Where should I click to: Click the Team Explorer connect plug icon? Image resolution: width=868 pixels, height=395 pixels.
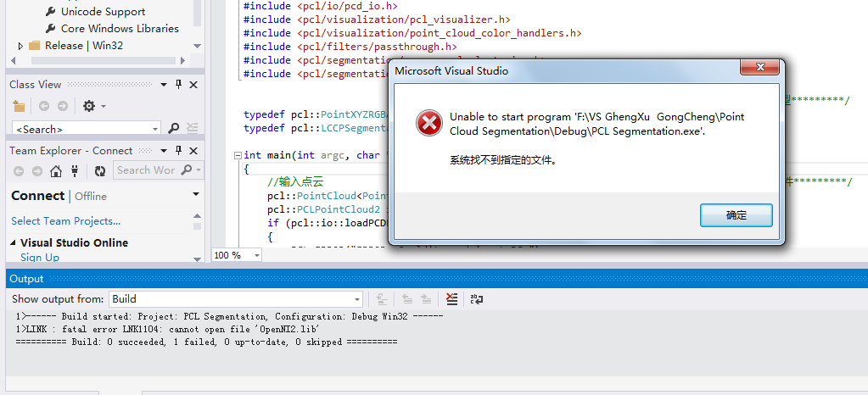[x=76, y=171]
